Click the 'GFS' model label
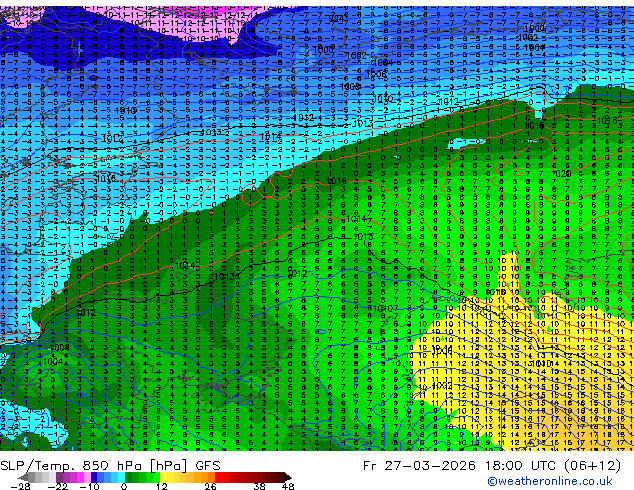 pos(208,466)
